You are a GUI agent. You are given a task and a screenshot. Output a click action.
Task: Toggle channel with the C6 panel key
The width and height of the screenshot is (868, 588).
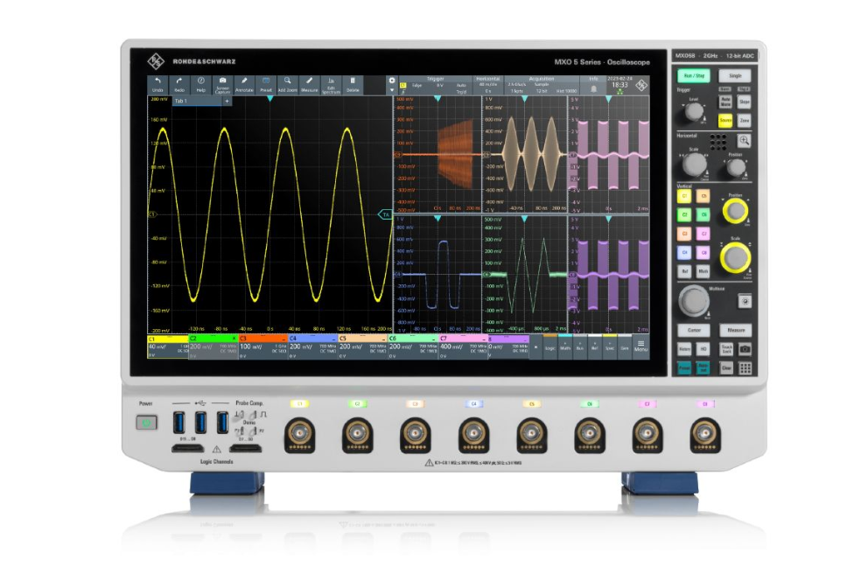coord(703,214)
